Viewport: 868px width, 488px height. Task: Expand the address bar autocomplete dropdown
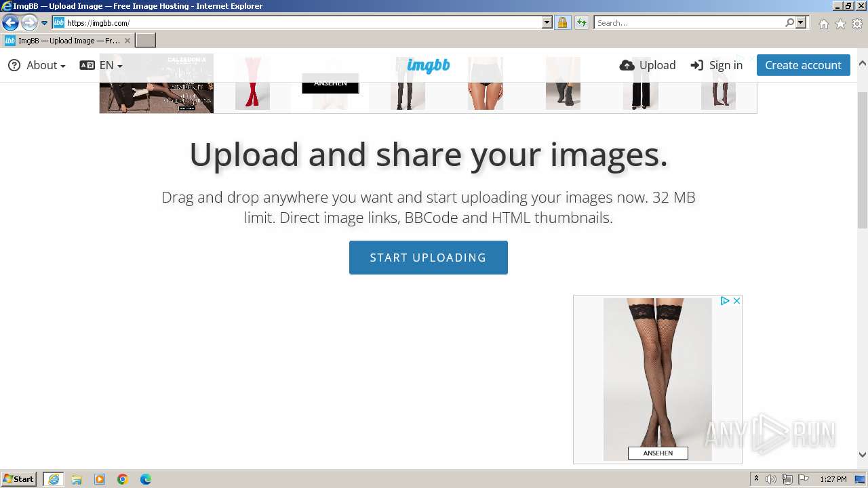547,23
